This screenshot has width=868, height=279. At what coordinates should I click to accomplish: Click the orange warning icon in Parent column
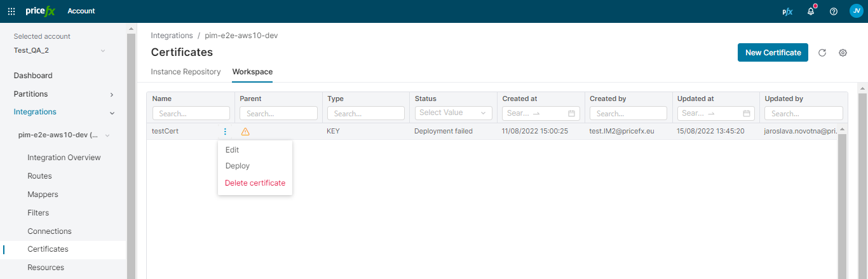coord(245,132)
